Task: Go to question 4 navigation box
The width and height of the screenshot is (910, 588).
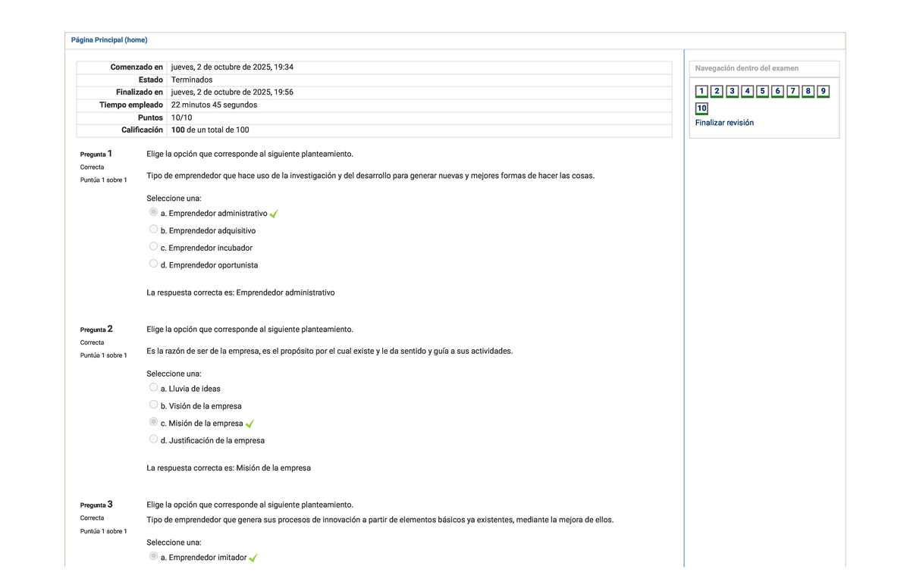Action: [747, 92]
